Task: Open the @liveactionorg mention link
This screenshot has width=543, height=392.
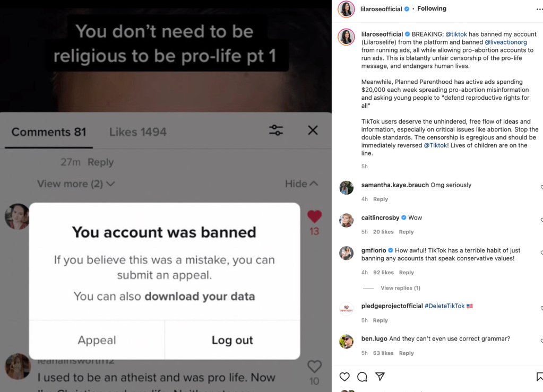Action: [506, 42]
